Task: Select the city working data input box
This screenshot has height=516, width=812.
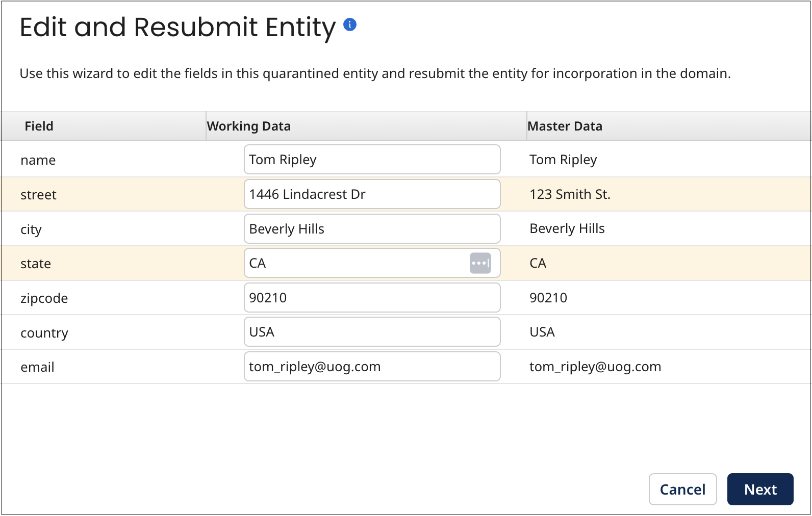Action: 371,229
